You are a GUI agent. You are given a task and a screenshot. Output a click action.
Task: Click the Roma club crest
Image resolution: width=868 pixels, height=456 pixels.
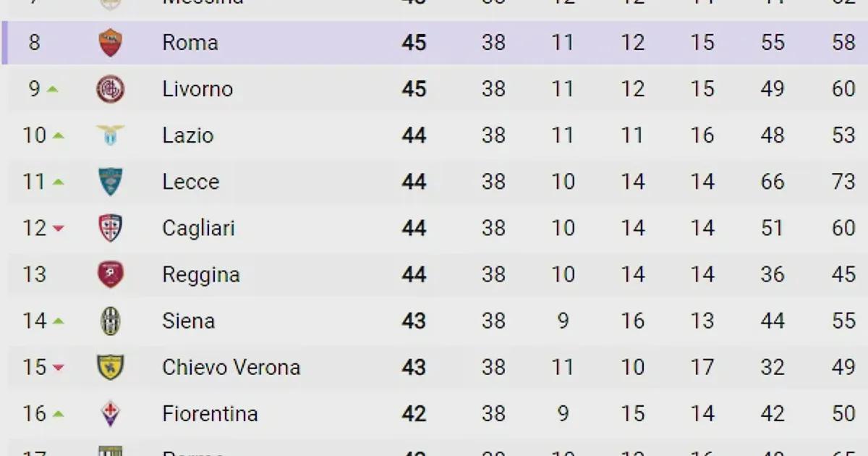click(111, 43)
